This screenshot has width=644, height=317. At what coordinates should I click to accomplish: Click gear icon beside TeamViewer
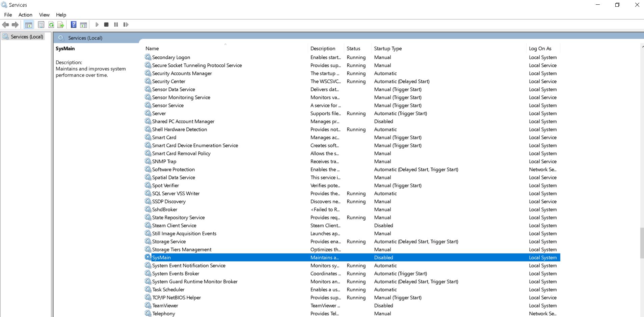pyautogui.click(x=148, y=305)
